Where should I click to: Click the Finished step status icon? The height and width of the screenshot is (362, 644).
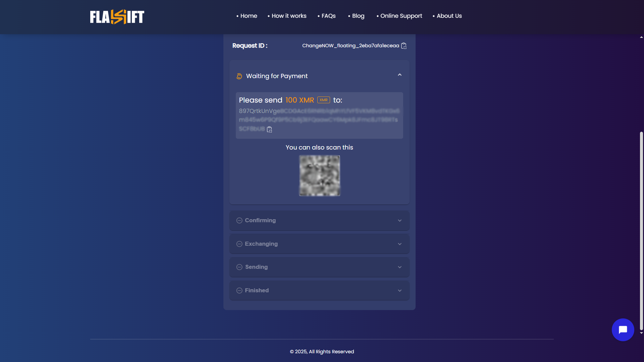(x=239, y=291)
